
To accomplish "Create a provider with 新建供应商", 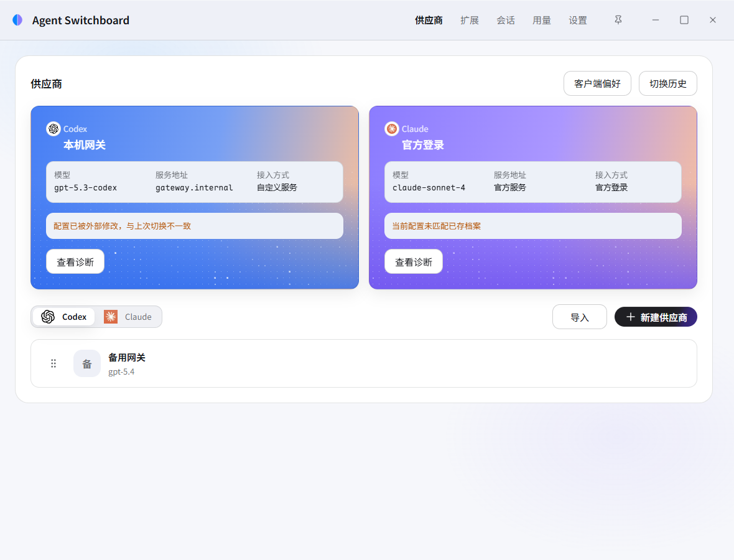I will (x=656, y=317).
